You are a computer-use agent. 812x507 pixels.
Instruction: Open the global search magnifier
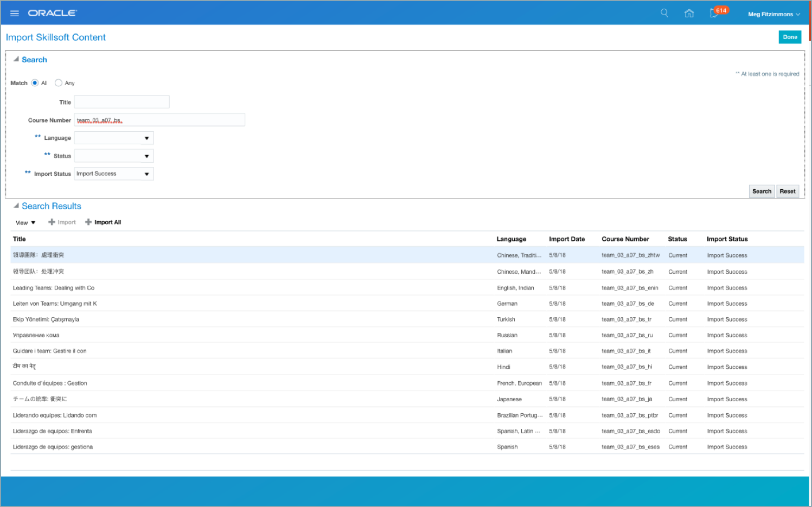pos(664,12)
